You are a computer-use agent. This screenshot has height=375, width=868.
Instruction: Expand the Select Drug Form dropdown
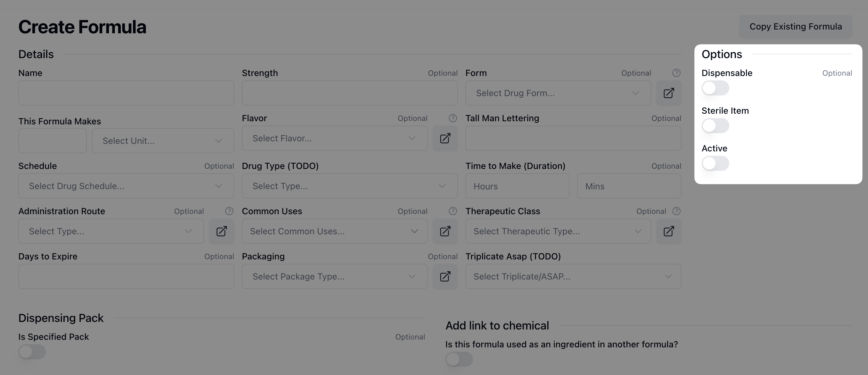[558, 93]
